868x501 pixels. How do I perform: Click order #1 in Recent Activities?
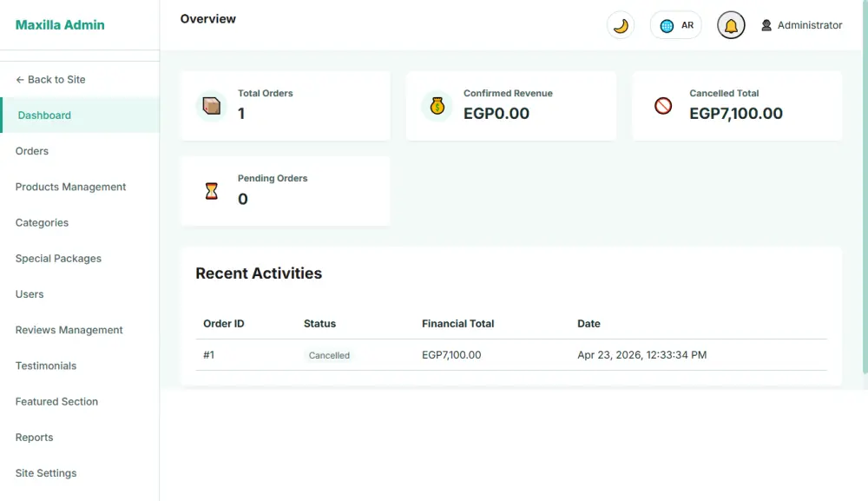tap(208, 355)
